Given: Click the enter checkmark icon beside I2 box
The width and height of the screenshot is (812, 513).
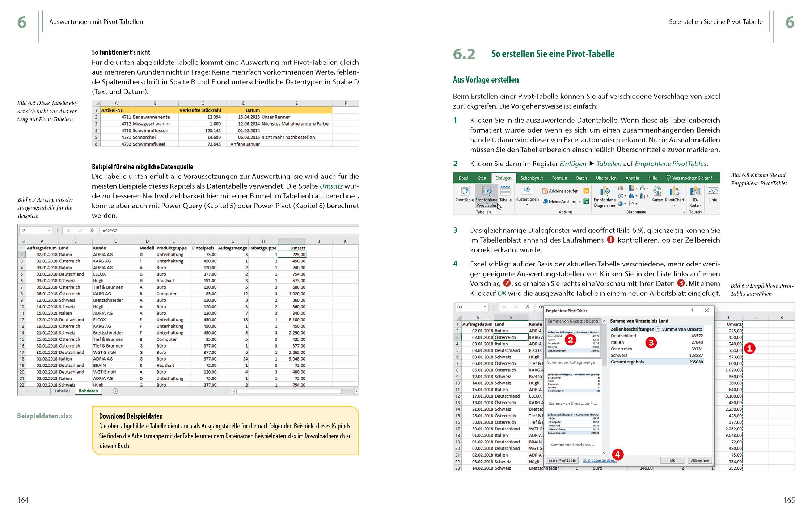Looking at the screenshot, I should pyautogui.click(x=80, y=231).
